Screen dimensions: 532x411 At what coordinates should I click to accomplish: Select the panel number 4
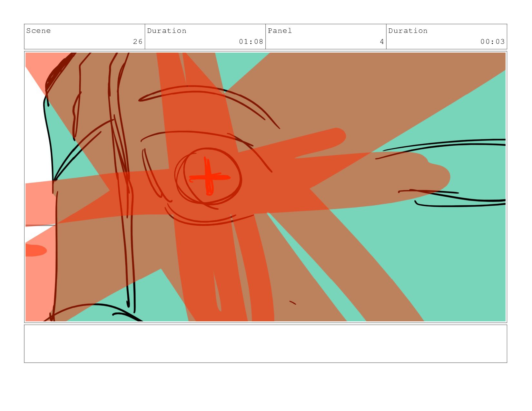pyautogui.click(x=382, y=42)
